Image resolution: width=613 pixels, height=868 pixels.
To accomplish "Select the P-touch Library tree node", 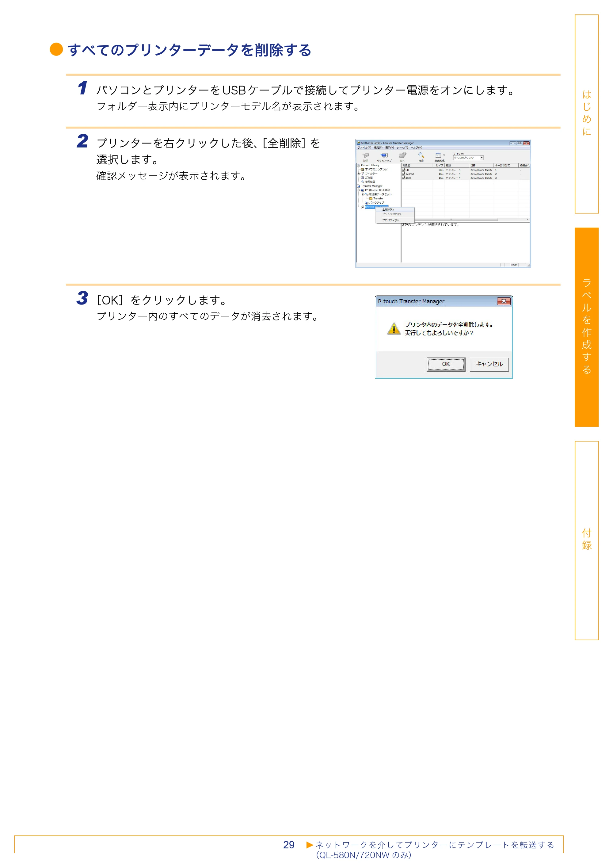I will pos(370,165).
